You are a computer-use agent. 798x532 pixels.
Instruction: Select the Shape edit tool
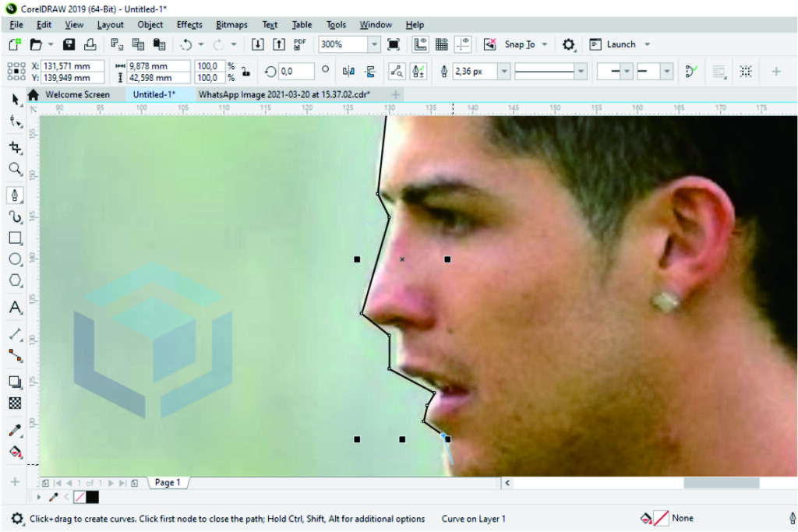pyautogui.click(x=16, y=122)
